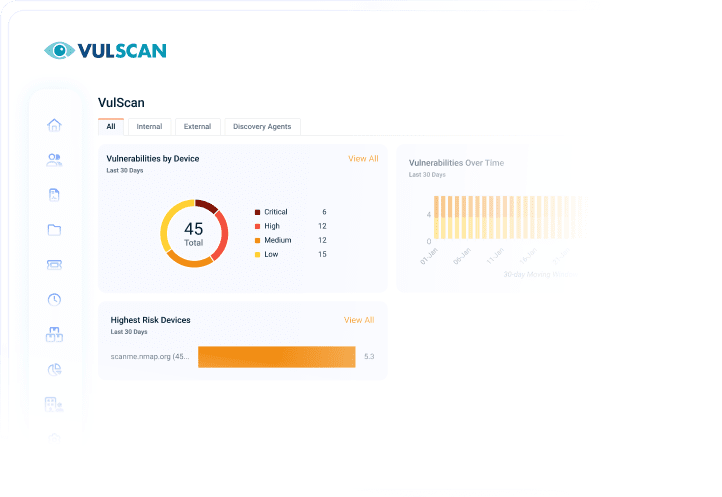This screenshot has width=722, height=497.
Task: Switch to the Internal tab
Action: (149, 127)
